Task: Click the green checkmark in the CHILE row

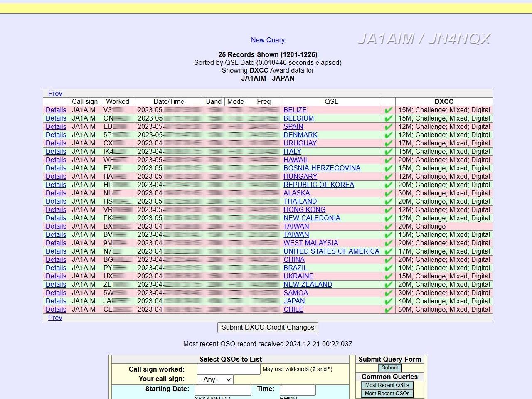Action: pos(389,310)
